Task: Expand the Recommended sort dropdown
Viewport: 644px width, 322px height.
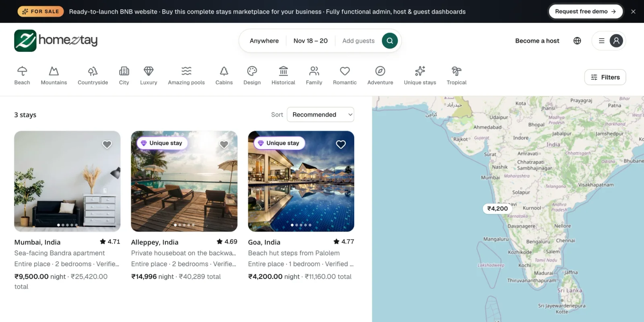Action: pyautogui.click(x=320, y=115)
